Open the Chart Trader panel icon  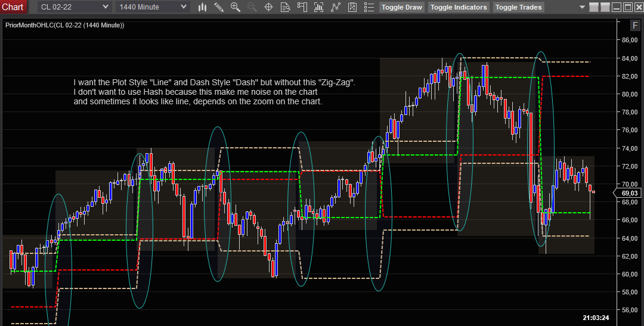coord(302,7)
